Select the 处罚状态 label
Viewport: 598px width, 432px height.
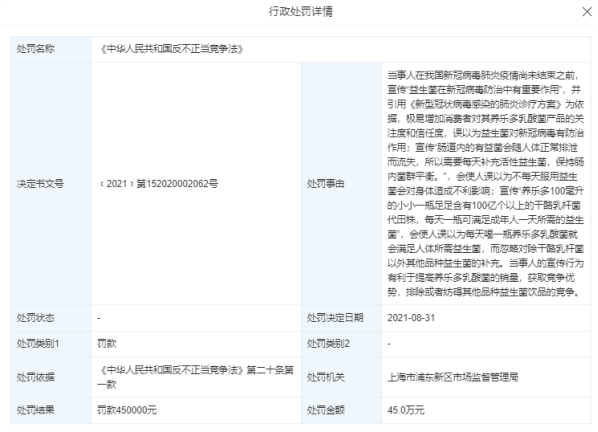[35, 318]
